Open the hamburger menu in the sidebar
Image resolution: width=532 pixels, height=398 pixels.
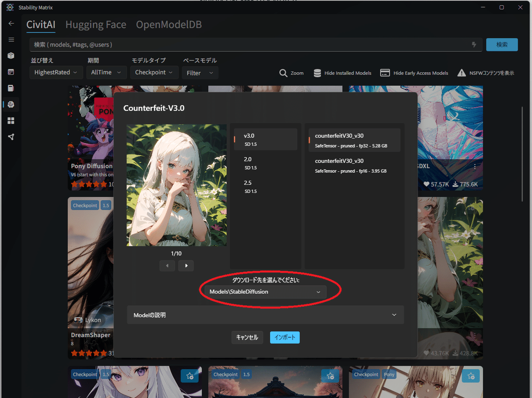(x=11, y=39)
